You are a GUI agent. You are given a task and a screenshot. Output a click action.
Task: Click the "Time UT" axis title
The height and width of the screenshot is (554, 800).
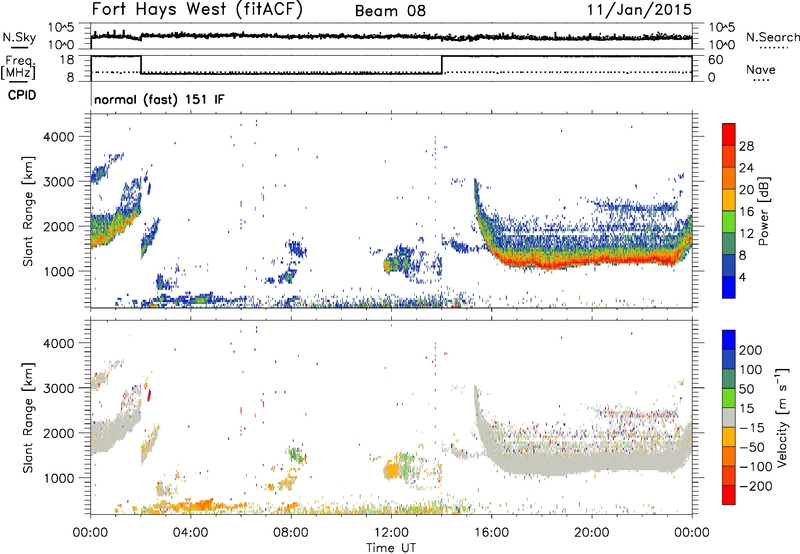tap(391, 548)
